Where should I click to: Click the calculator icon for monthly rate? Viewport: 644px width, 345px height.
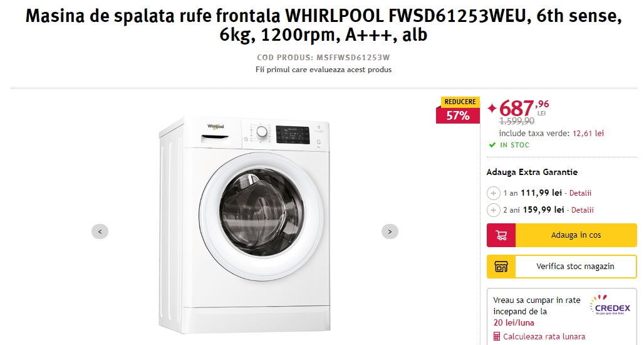[497, 336]
